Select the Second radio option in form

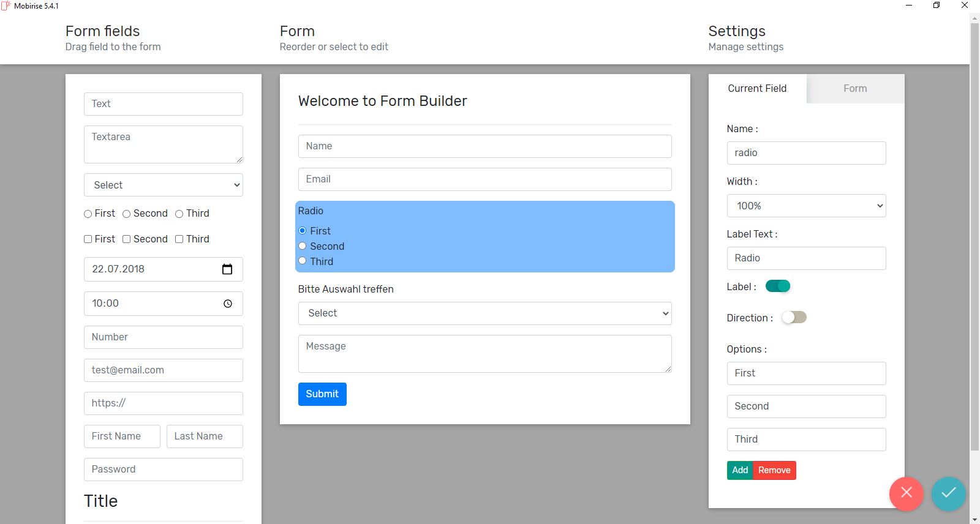(303, 246)
